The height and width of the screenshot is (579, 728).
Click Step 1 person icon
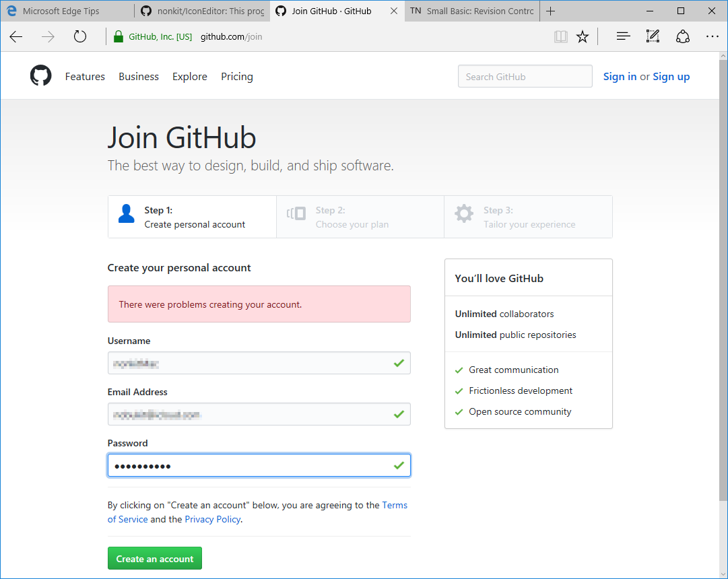[127, 213]
